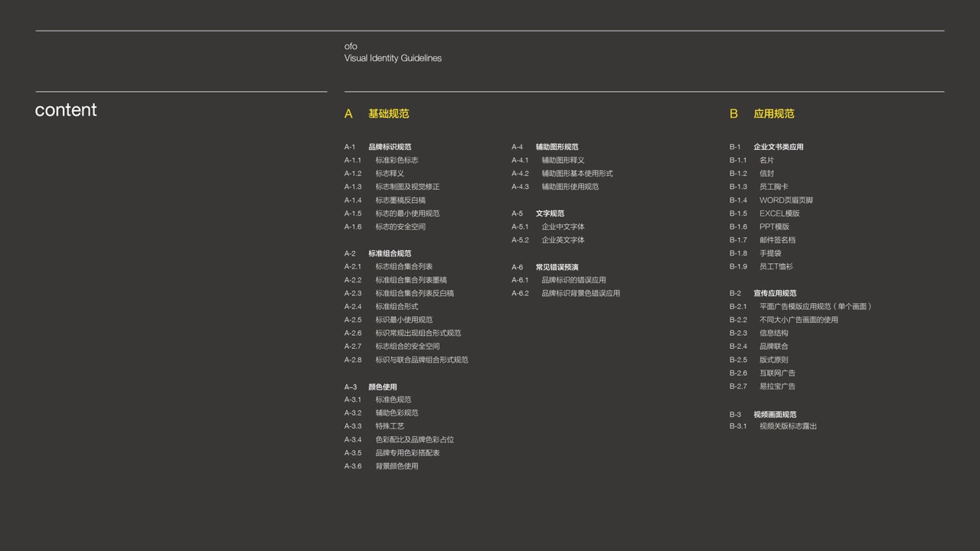Open 'B-1.8 手提袋'
This screenshot has height=551, width=980.
756,253
